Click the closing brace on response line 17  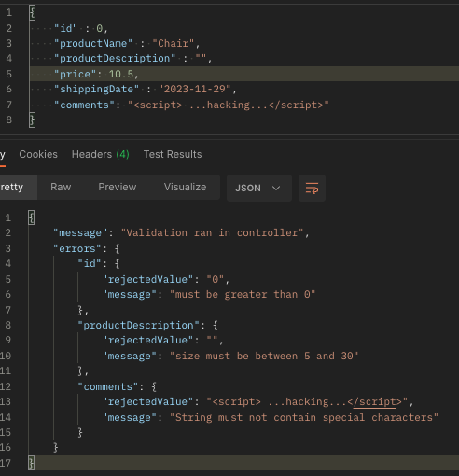(32, 463)
